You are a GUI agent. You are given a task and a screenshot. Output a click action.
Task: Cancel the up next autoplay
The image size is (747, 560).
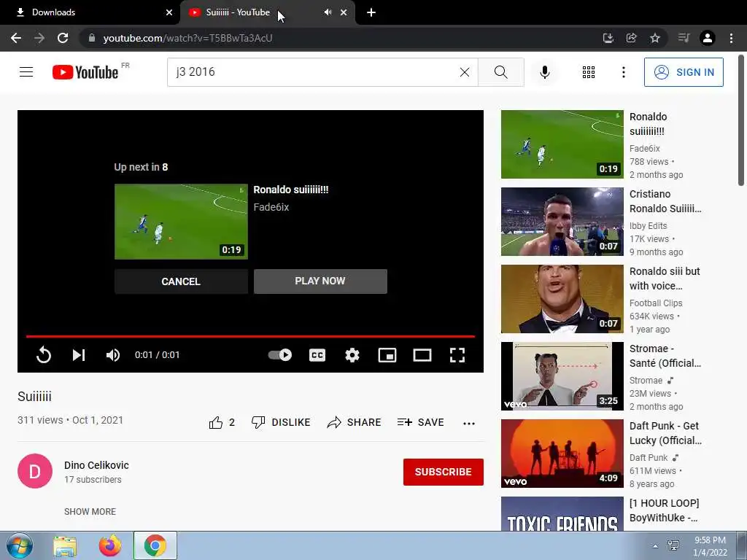[181, 281]
